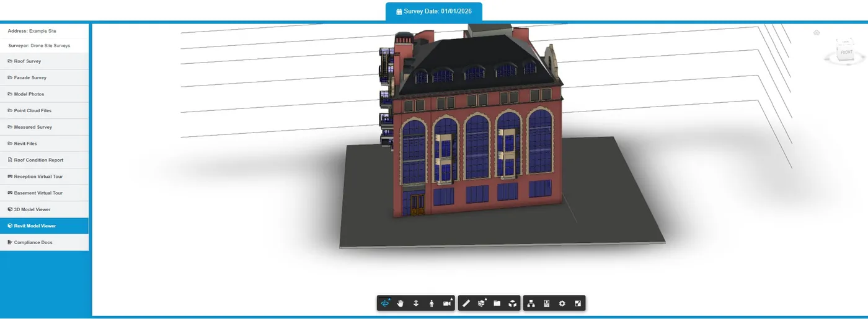Open Revit Files folder
The width and height of the screenshot is (868, 319).
[x=44, y=144]
